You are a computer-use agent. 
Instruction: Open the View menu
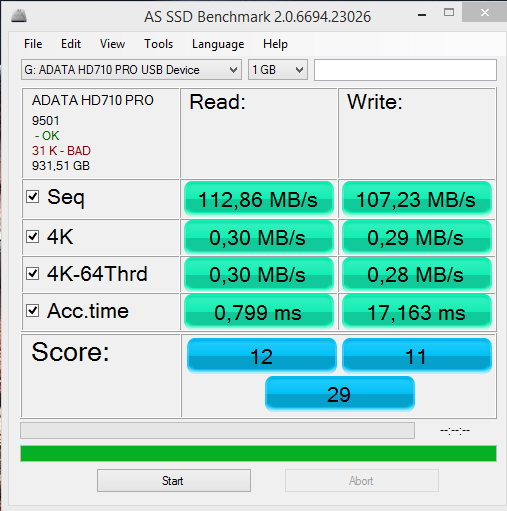(x=112, y=44)
